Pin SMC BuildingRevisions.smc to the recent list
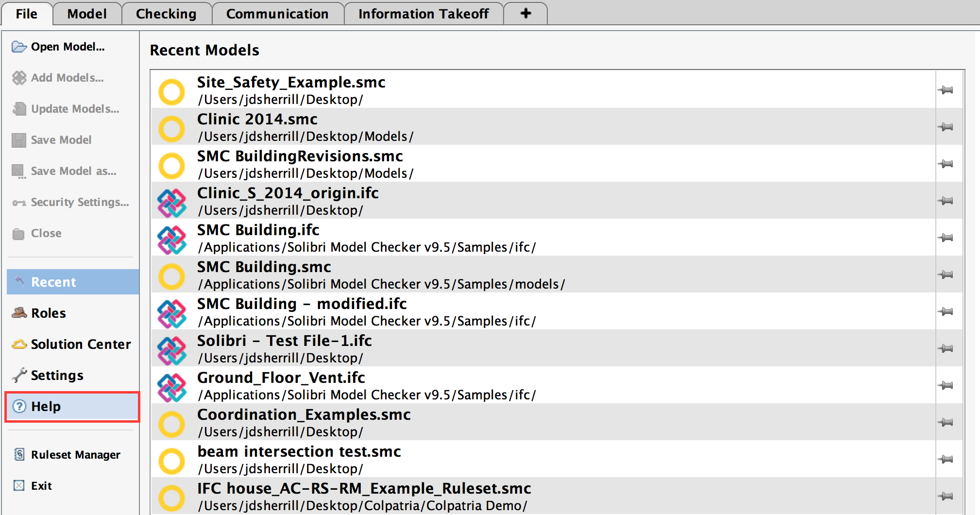980x515 pixels. pos(946,164)
